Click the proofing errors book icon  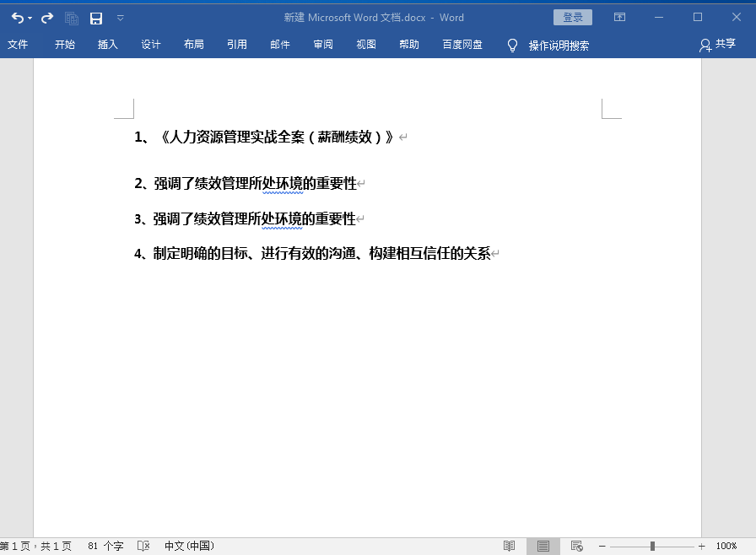[143, 546]
